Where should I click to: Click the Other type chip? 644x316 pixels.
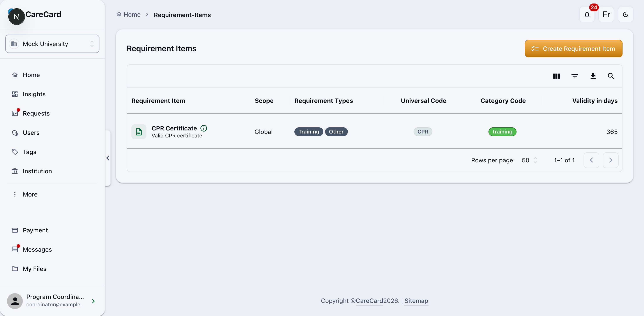[336, 132]
